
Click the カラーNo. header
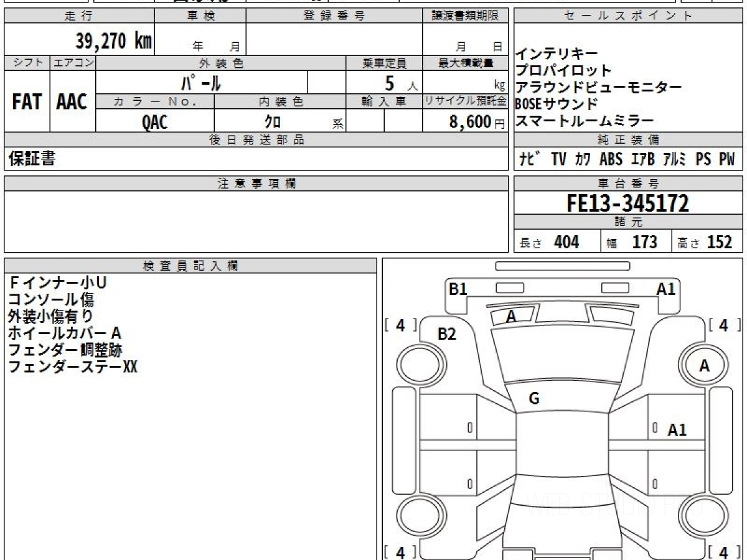pos(155,101)
